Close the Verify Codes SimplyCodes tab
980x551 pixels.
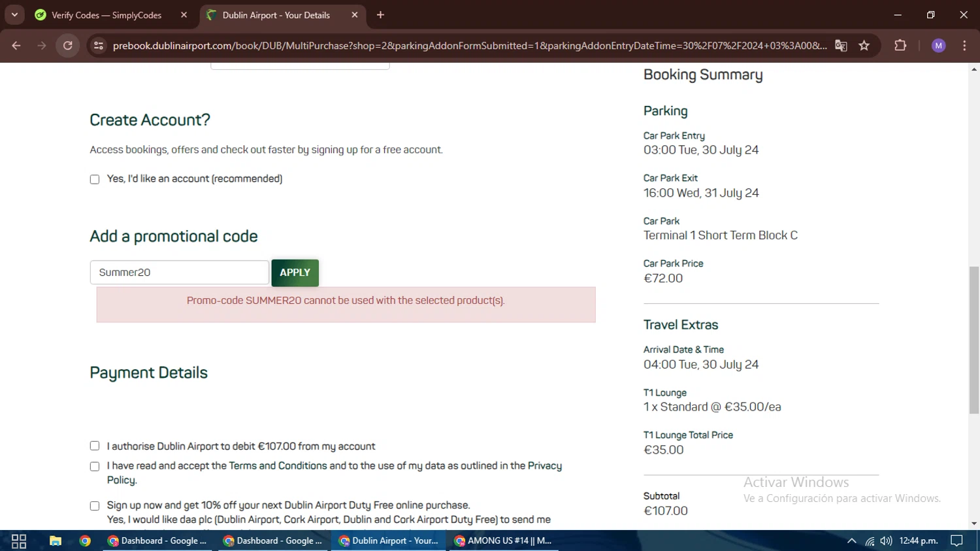(x=184, y=15)
